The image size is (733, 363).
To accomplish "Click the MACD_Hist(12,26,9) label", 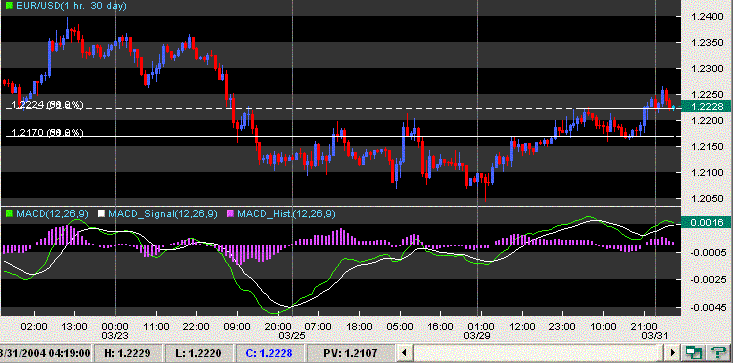I will (287, 214).
